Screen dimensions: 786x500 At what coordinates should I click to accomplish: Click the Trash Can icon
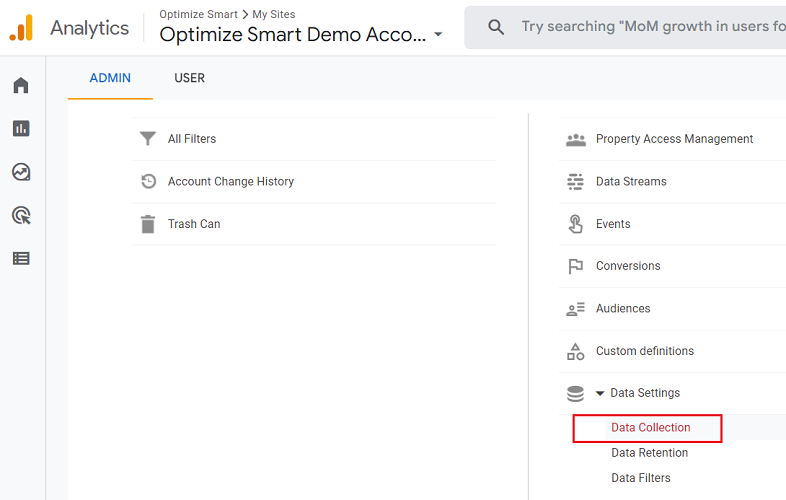pos(148,224)
